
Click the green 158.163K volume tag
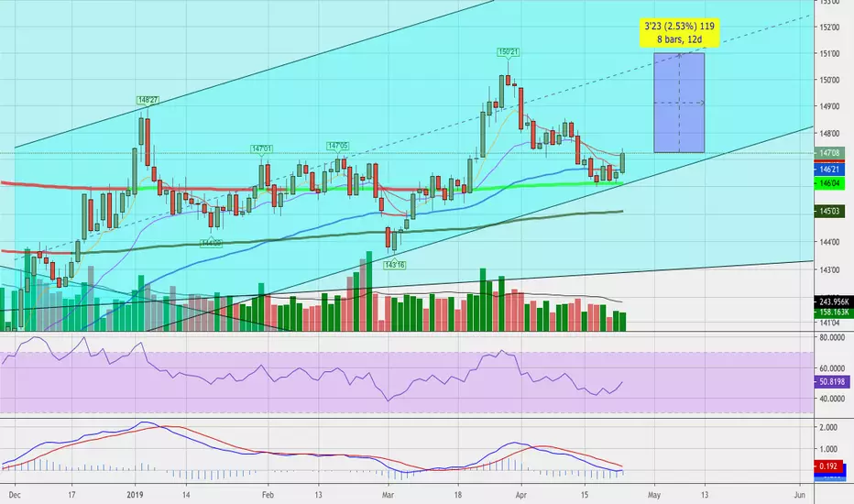(833, 312)
